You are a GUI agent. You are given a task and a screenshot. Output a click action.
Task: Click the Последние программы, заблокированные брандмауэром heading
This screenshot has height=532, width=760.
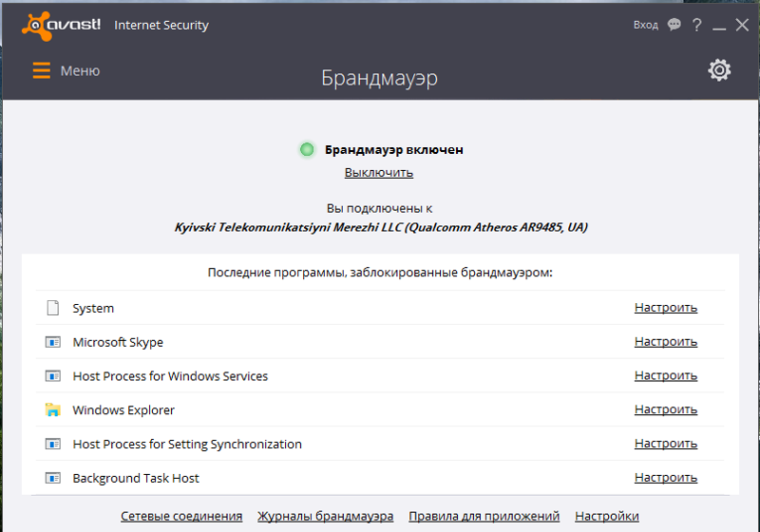(380, 273)
